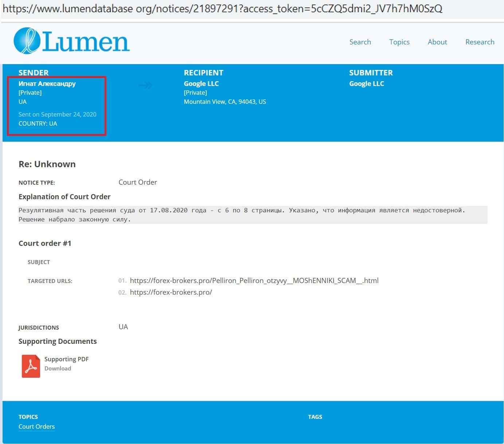Select Research in the top navigation
The image size is (504, 444).
coord(480,42)
